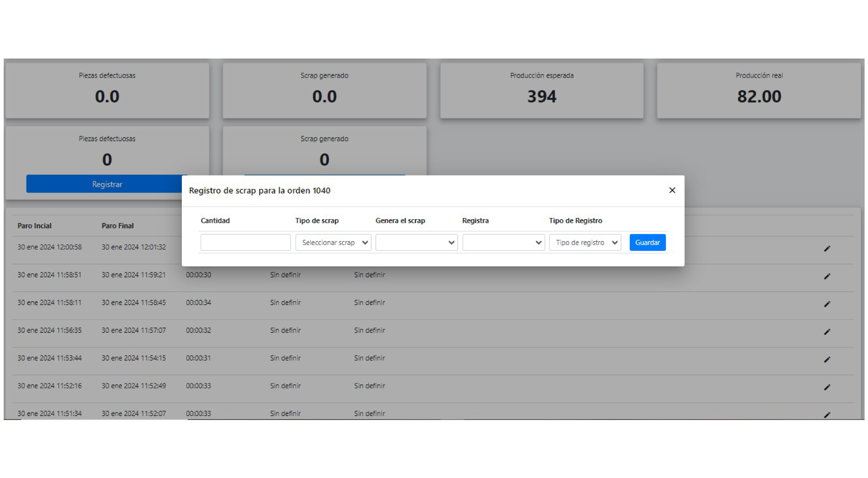868x478 pixels.
Task: Select the Producción esperada card
Action: 541,90
